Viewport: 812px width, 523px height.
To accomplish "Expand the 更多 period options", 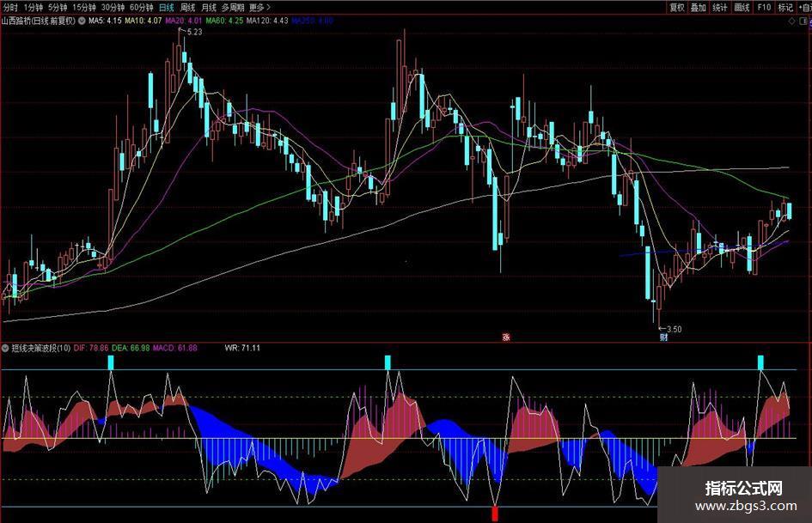I will (x=259, y=7).
